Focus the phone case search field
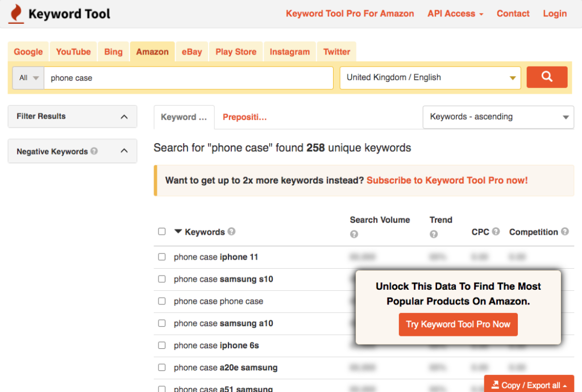 [x=189, y=78]
